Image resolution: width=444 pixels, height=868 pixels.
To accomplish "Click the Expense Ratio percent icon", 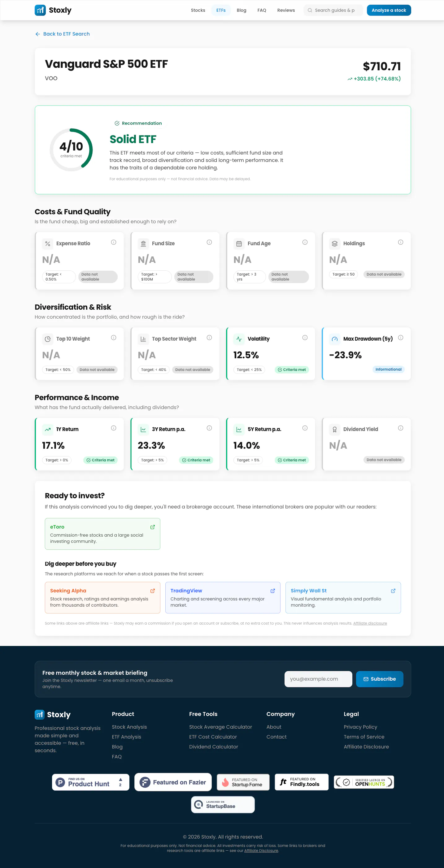I will pos(47,244).
